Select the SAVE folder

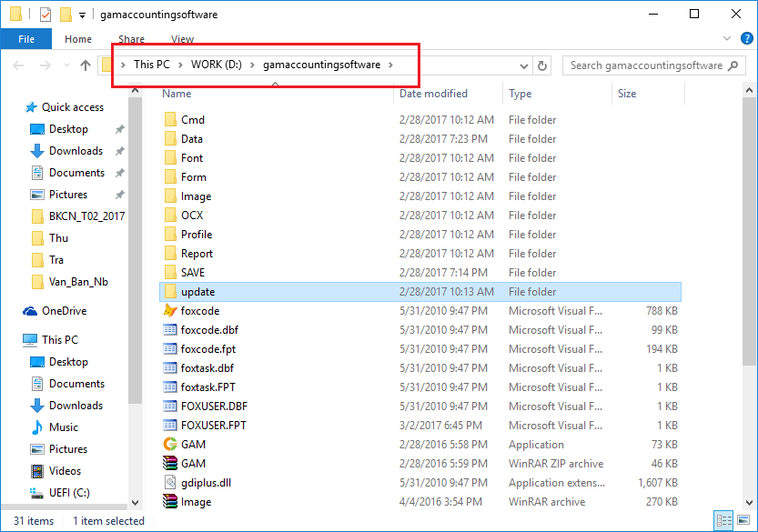click(192, 273)
